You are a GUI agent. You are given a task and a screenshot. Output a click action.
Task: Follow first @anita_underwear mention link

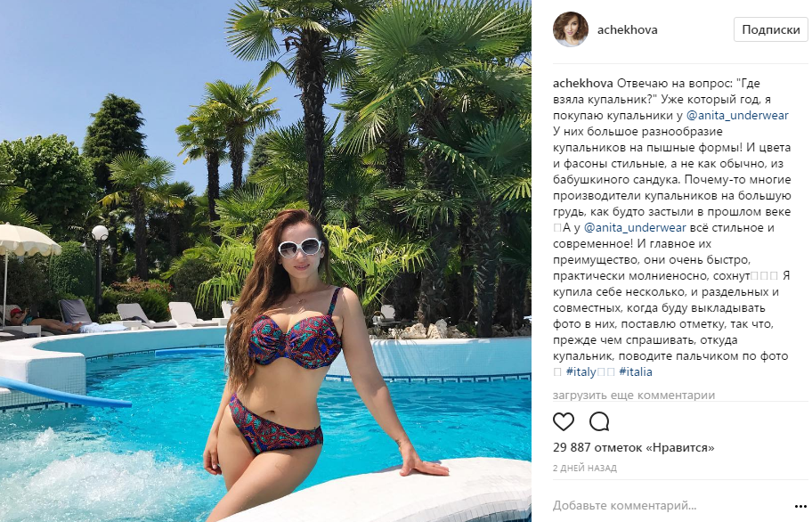pos(737,116)
